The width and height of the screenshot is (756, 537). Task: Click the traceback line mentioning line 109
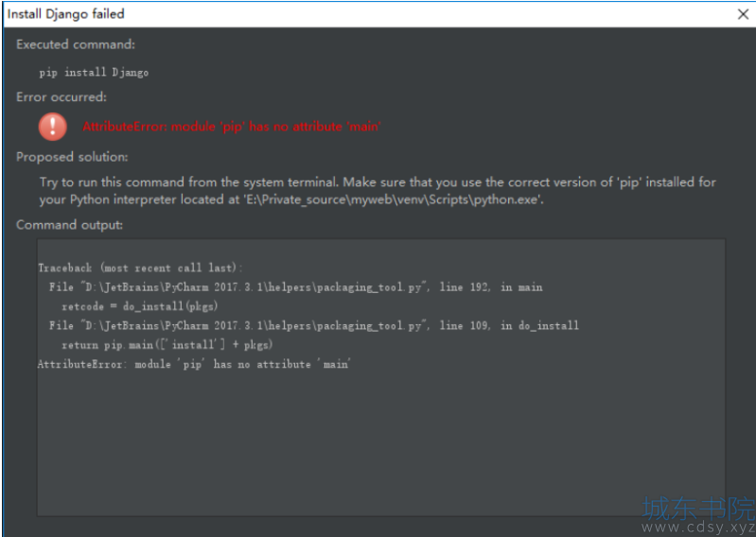coord(313,325)
